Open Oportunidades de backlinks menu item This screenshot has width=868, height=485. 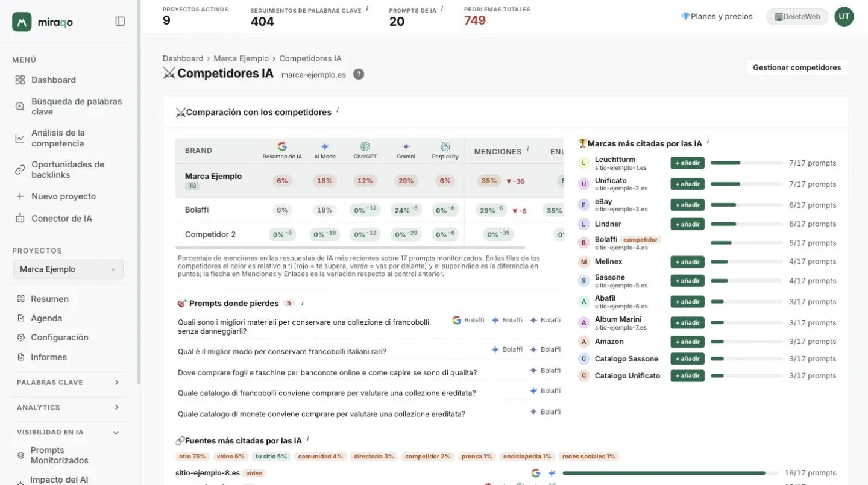pos(69,170)
